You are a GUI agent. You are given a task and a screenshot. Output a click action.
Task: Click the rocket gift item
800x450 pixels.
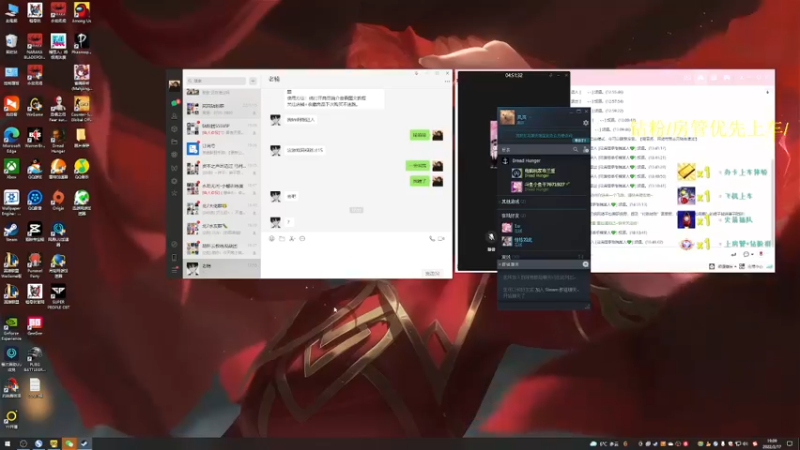pos(686,220)
